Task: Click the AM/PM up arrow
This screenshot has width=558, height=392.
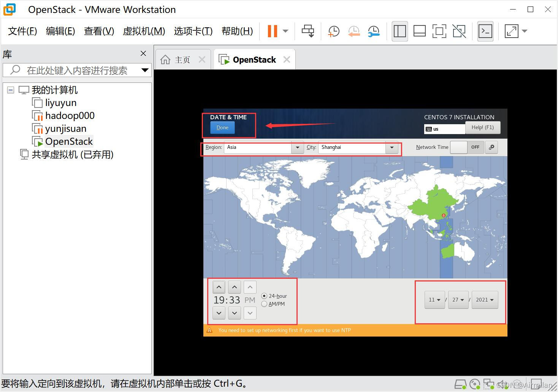Action: (250, 287)
